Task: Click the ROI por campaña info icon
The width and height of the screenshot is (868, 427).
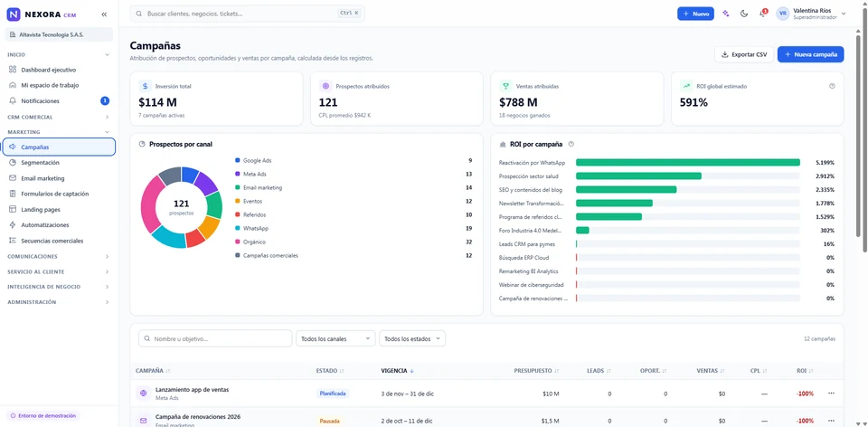Action: [x=571, y=144]
